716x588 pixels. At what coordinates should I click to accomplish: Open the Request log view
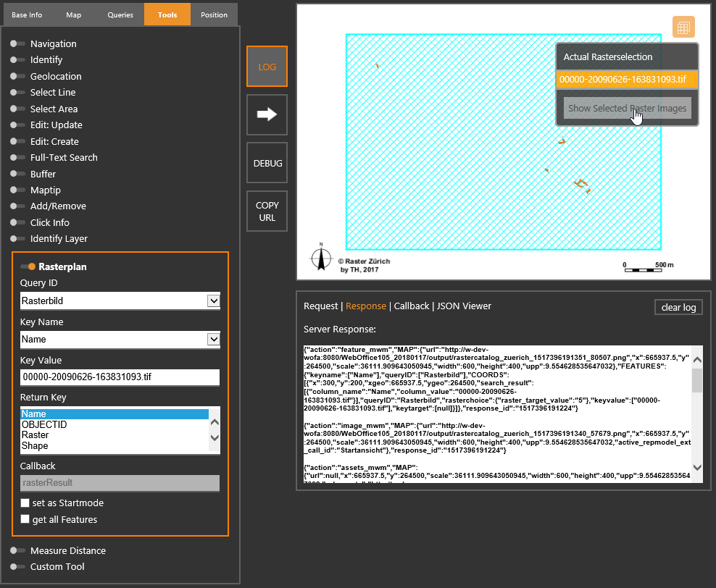321,306
